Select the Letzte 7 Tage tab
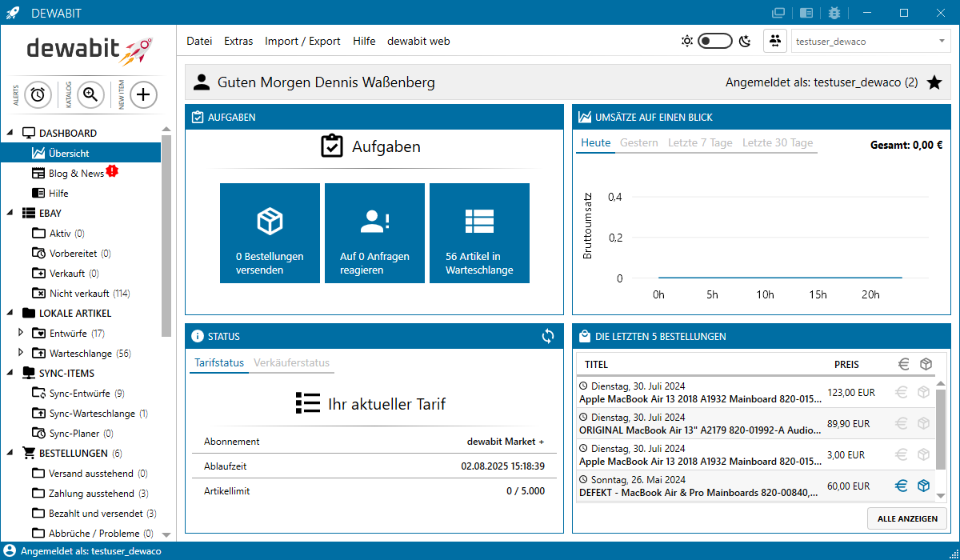 (700, 143)
